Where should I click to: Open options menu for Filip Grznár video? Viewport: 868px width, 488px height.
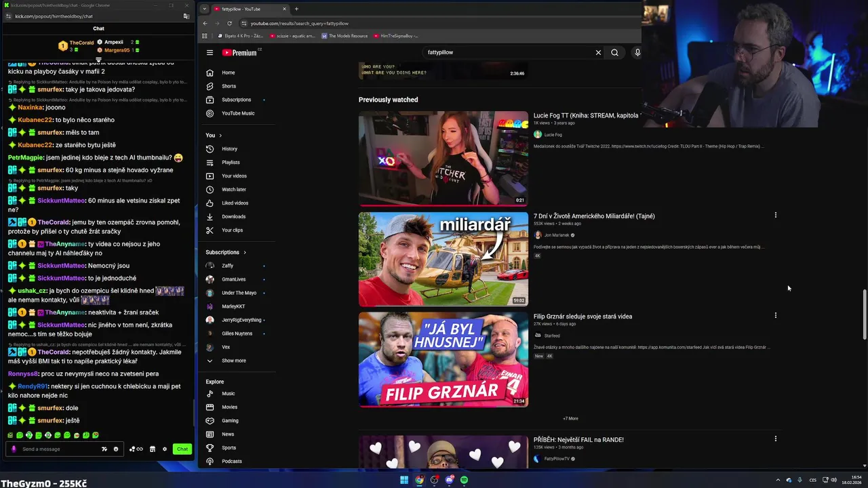tap(776, 315)
